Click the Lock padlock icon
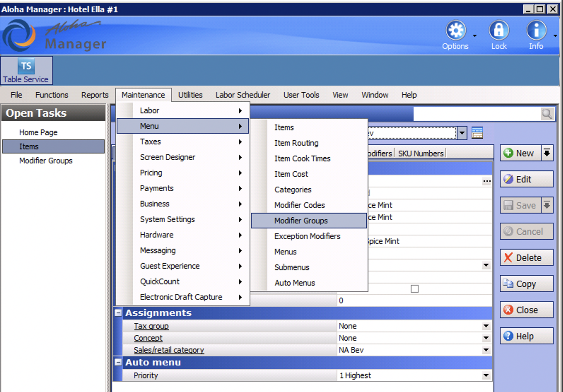The width and height of the screenshot is (563, 392). 499,30
